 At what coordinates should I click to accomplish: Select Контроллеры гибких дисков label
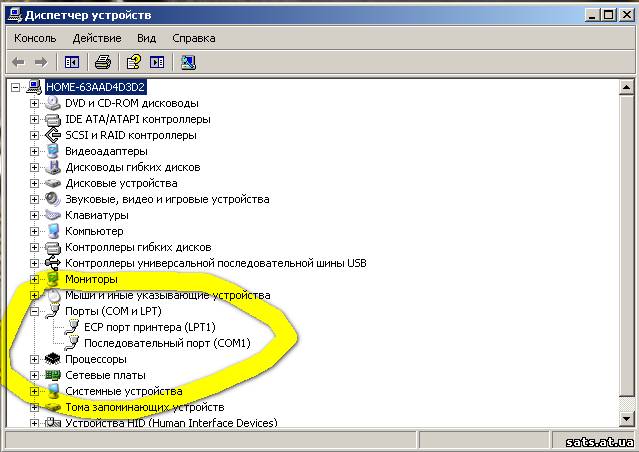click(138, 247)
